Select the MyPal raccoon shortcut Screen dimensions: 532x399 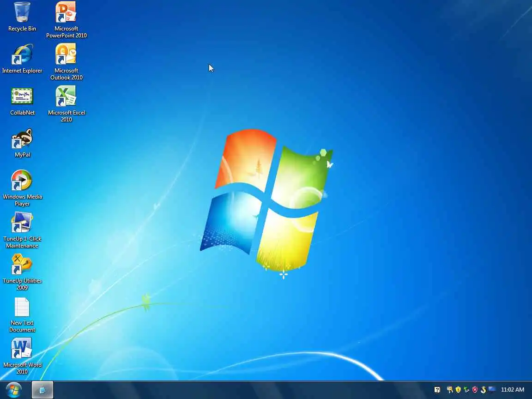(22, 143)
